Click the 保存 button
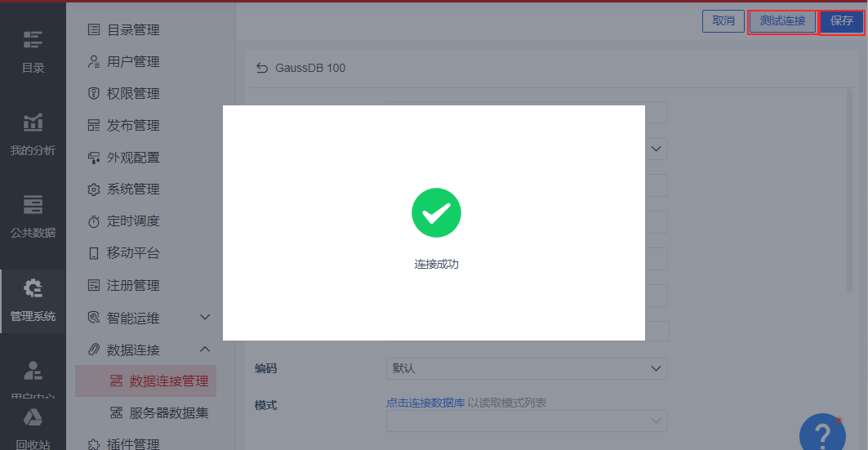The height and width of the screenshot is (450, 868). [x=841, y=21]
